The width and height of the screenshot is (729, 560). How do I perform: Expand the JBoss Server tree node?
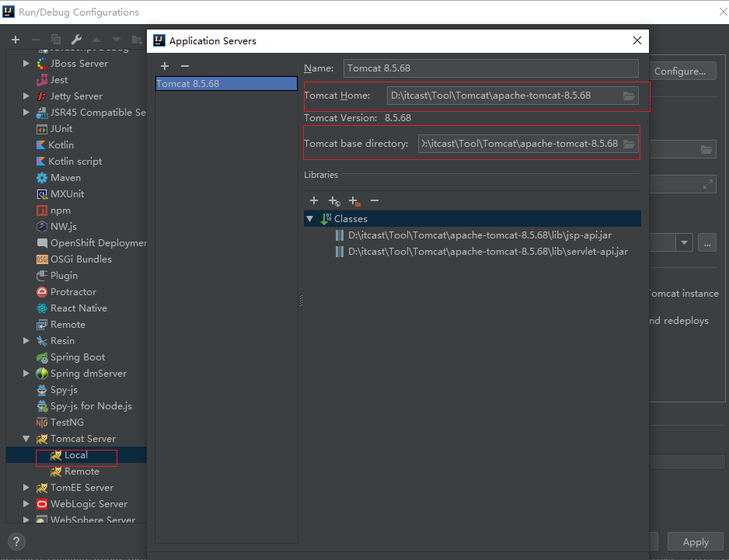click(x=26, y=64)
